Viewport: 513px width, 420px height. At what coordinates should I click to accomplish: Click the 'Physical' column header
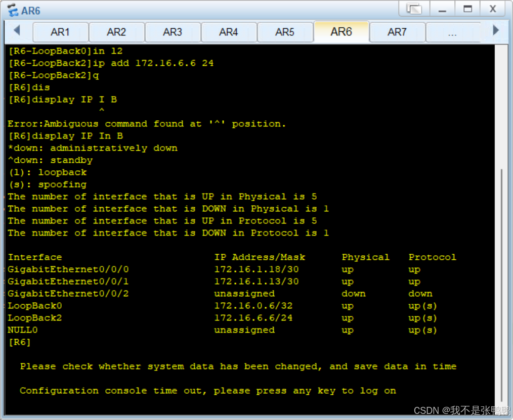pyautogui.click(x=365, y=257)
